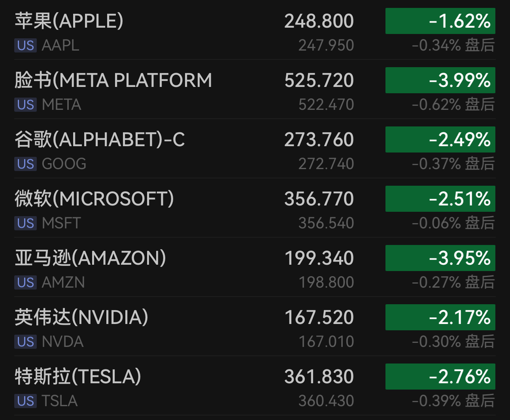The height and width of the screenshot is (420, 510).
Task: Click the US market badge beside NVDA
Action: point(26,342)
